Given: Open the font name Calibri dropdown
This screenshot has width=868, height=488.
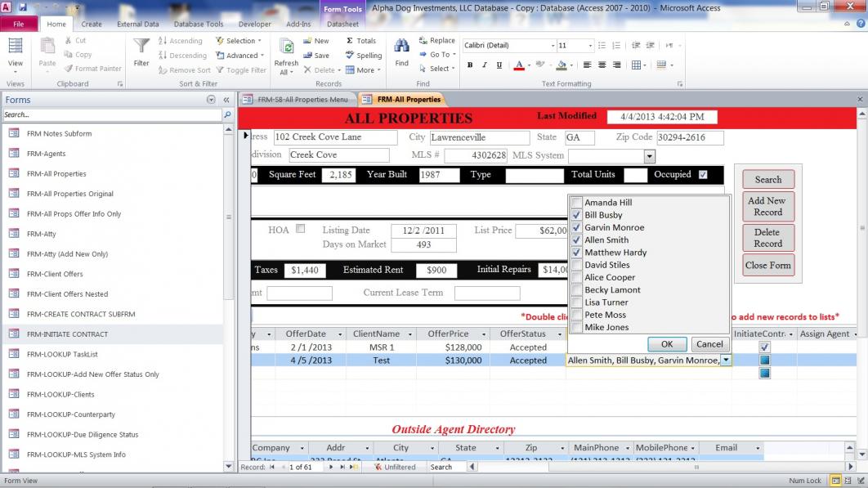Looking at the screenshot, I should [553, 46].
